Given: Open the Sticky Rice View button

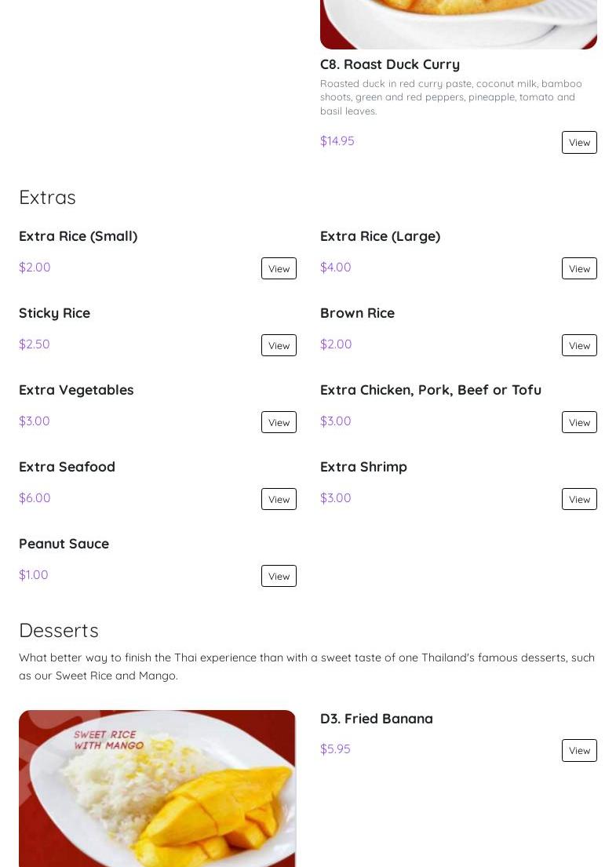Looking at the screenshot, I should (279, 345).
